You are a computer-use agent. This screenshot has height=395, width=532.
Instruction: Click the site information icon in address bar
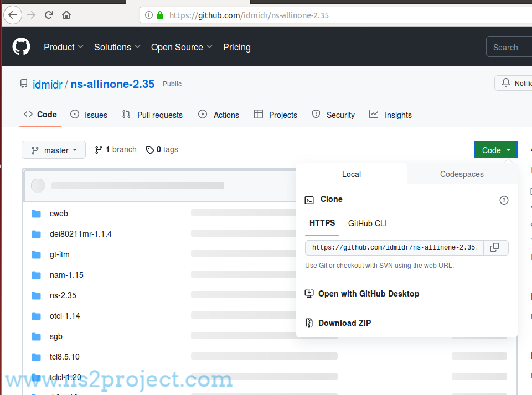point(148,15)
